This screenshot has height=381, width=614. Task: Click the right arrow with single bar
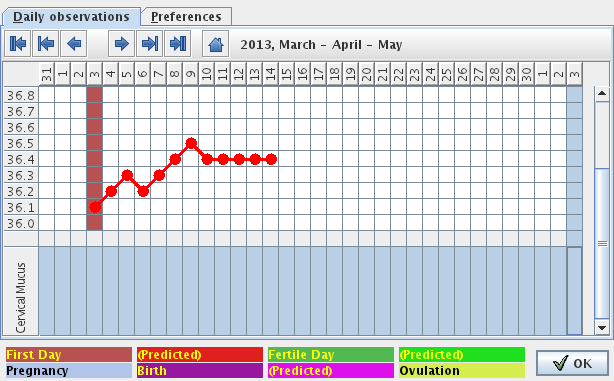coord(150,43)
